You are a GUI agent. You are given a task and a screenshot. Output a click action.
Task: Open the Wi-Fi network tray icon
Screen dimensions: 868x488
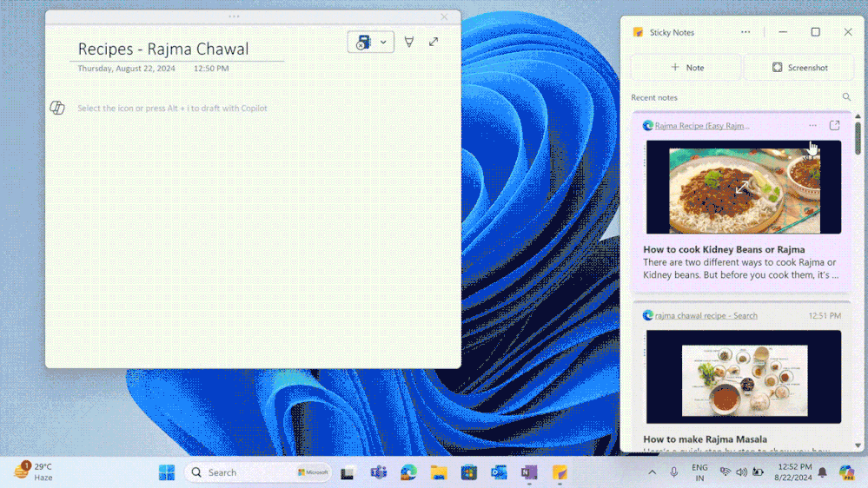point(726,472)
